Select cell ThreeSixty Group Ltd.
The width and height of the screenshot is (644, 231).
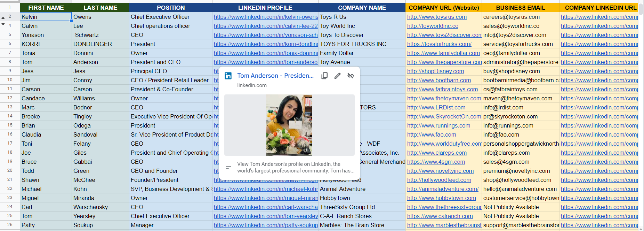click(362, 207)
